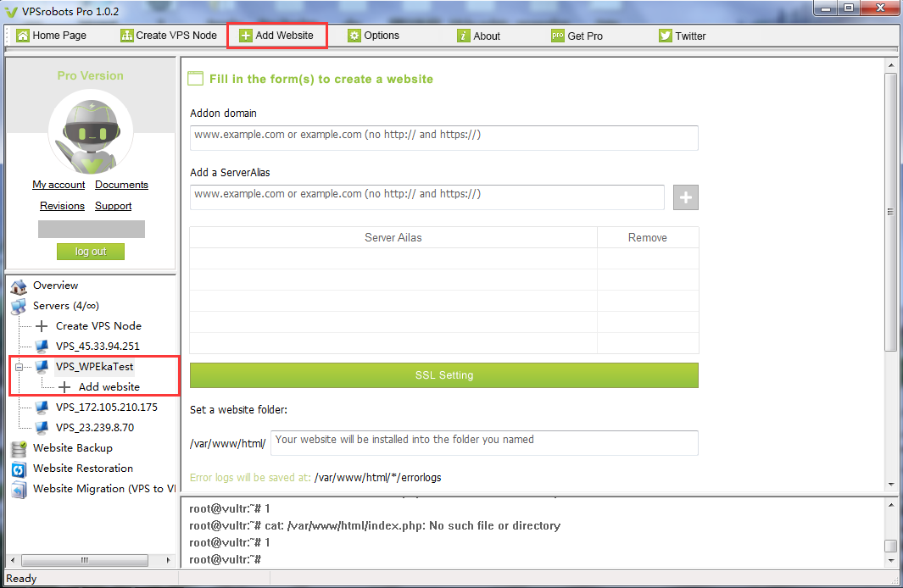
Task: Click the Get Pro icon
Action: click(557, 36)
